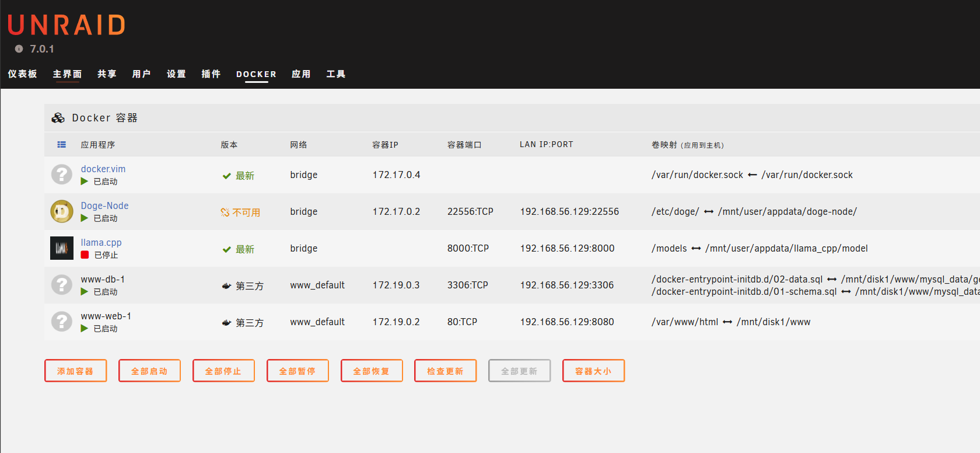The height and width of the screenshot is (453, 980).
Task: Click the 卷映射 column header
Action: coord(687,145)
